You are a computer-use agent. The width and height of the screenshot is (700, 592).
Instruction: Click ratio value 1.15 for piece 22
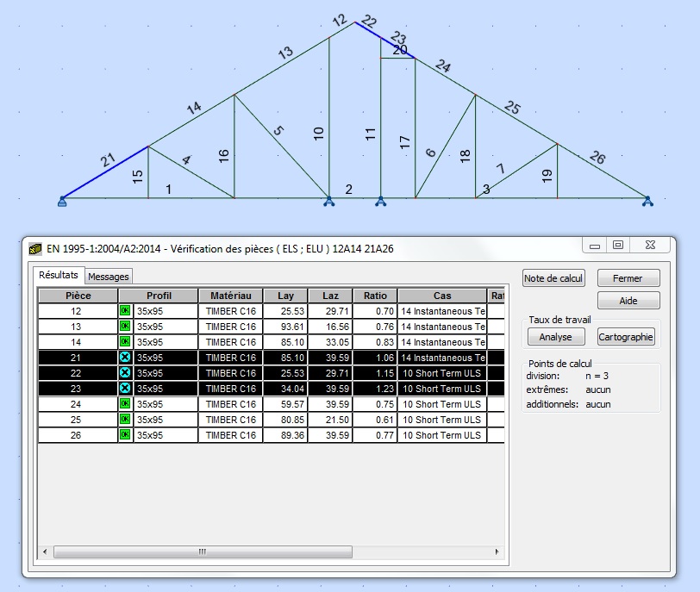[x=384, y=373]
